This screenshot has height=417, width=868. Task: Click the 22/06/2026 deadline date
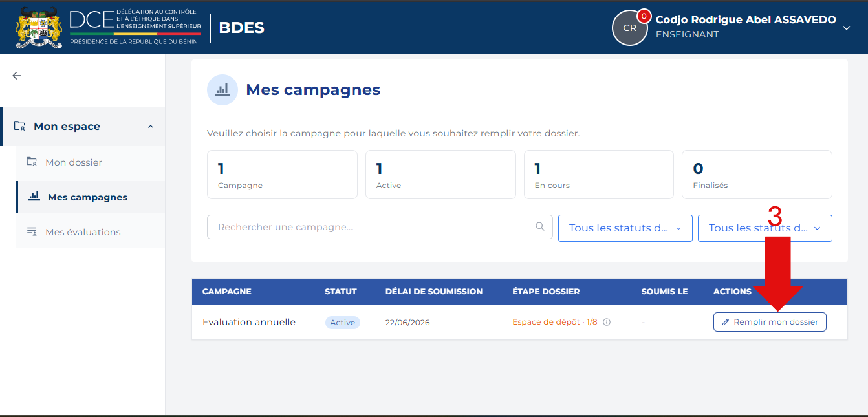(407, 323)
